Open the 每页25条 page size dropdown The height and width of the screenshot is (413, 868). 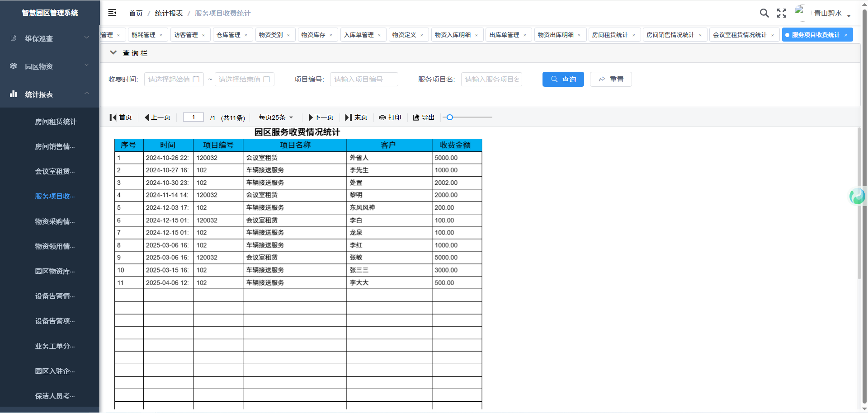pos(276,117)
